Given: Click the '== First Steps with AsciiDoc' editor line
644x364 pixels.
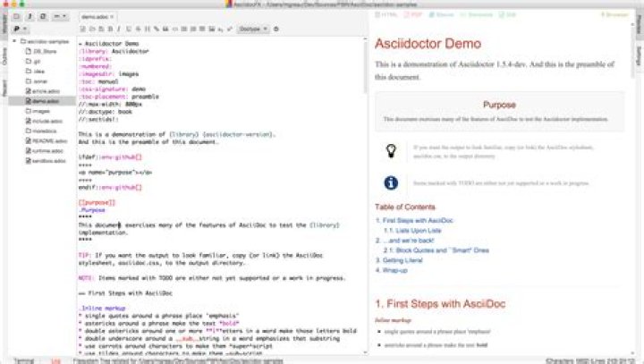Looking at the screenshot, I should point(125,293).
